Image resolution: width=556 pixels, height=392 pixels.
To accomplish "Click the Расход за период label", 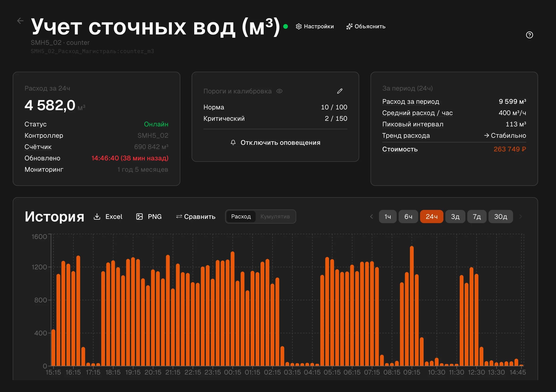I will point(410,101).
